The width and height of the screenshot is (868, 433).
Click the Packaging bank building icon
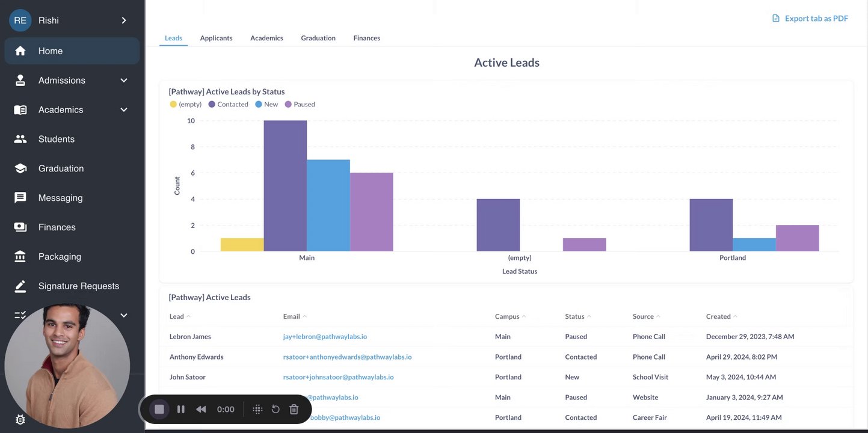pyautogui.click(x=20, y=257)
